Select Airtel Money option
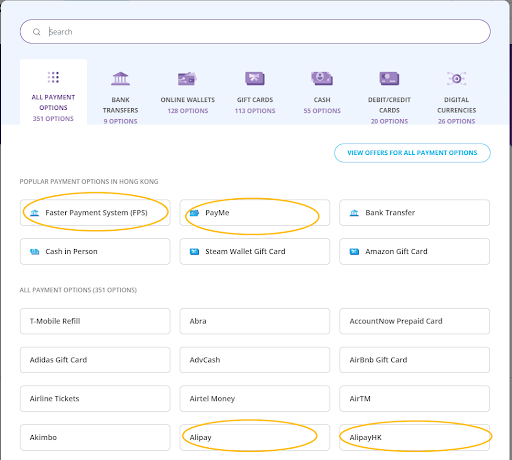 click(255, 399)
